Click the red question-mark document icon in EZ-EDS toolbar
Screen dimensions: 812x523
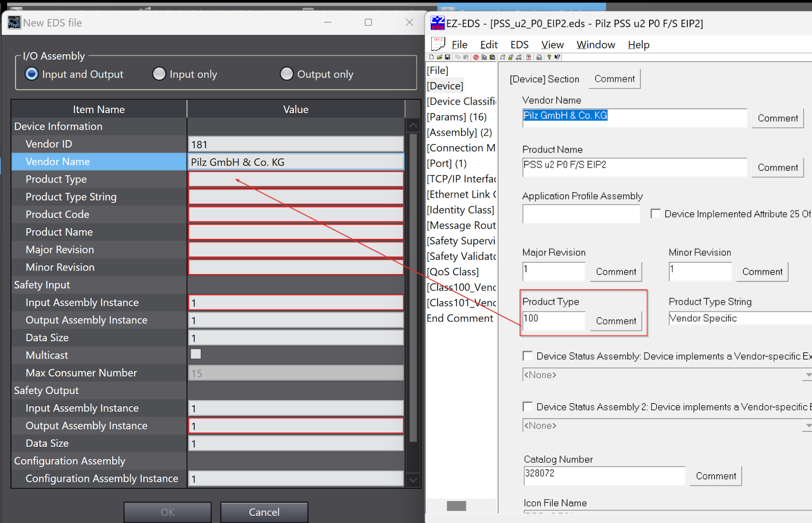[528, 57]
